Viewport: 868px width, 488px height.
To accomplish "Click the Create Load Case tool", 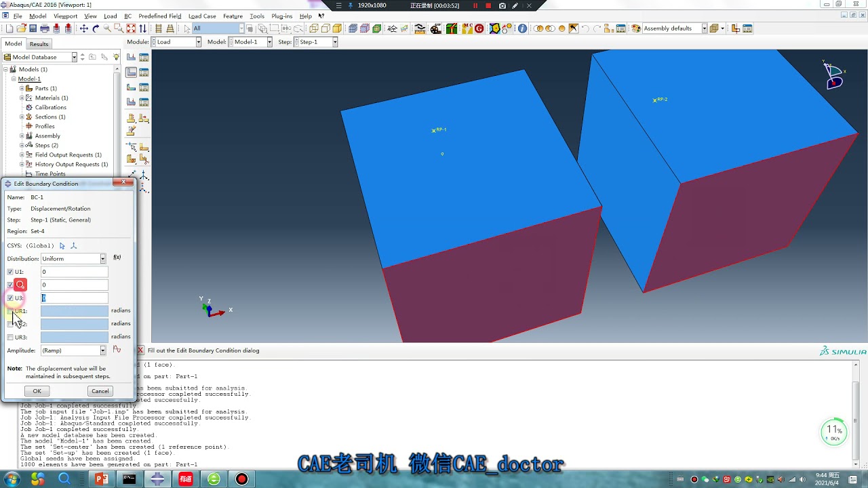I will tap(132, 102).
